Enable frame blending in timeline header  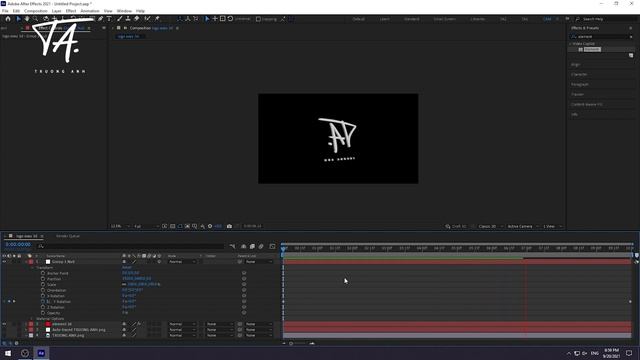click(252, 246)
